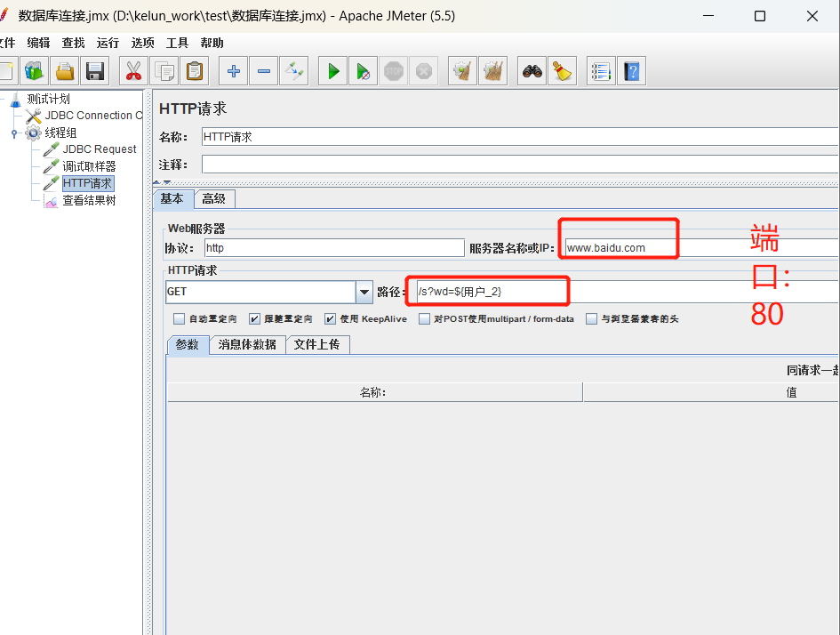Select the 查看结果树 listener
The image size is (840, 635).
coord(80,200)
